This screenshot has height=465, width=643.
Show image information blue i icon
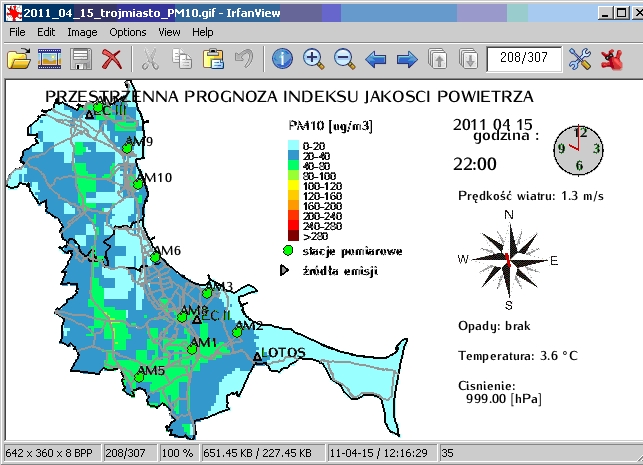(283, 59)
